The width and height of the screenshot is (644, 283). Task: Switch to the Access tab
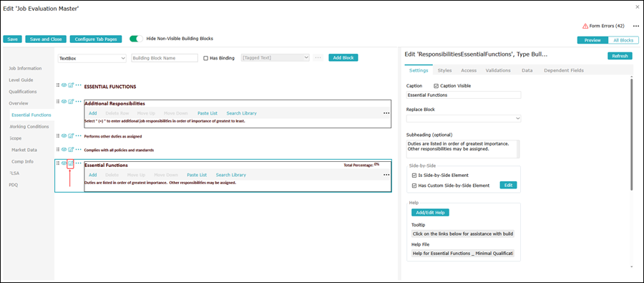coord(469,70)
